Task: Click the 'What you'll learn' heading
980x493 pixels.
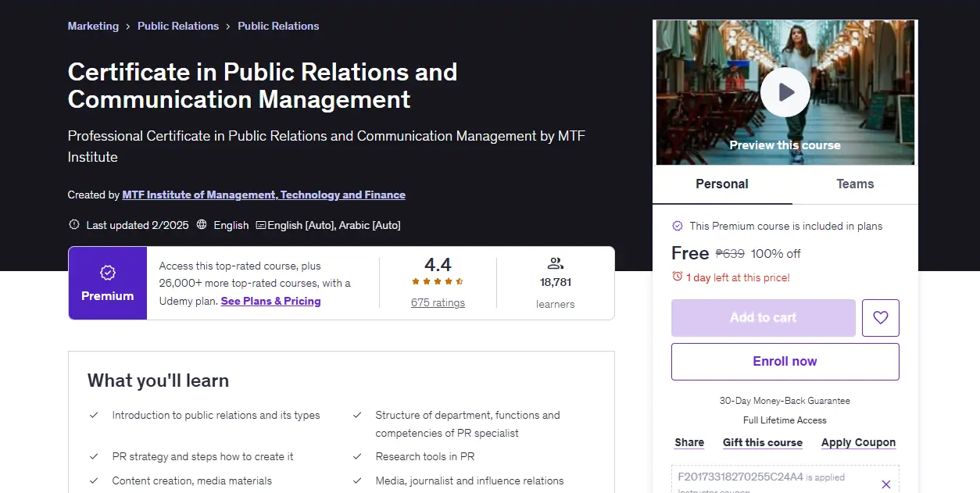Action: pos(158,380)
